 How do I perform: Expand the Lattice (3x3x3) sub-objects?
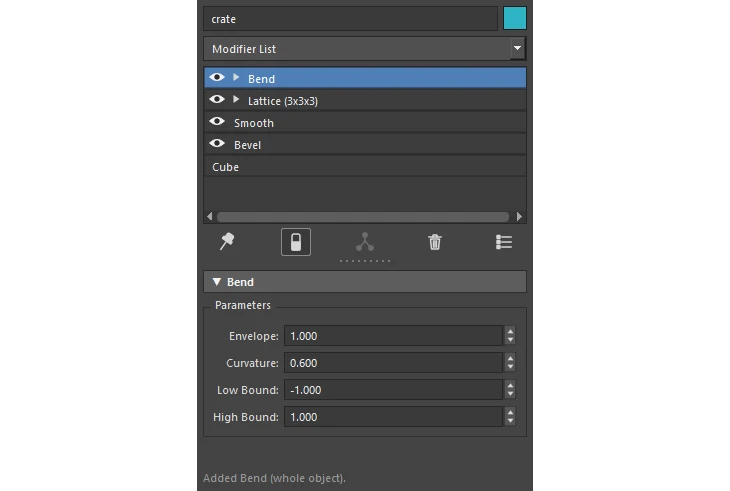(236, 99)
